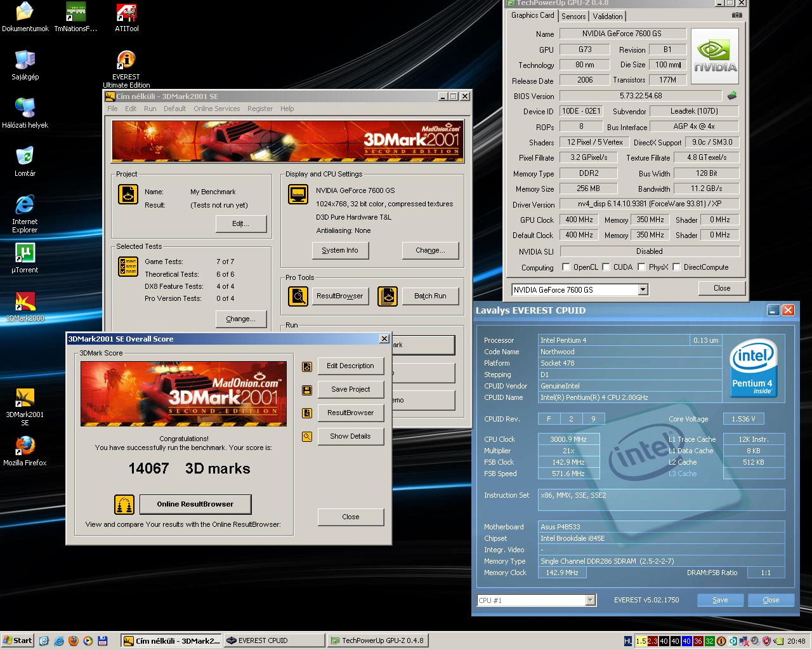Open the Default menu in 3DMark2001
812x650 pixels.
coord(174,109)
